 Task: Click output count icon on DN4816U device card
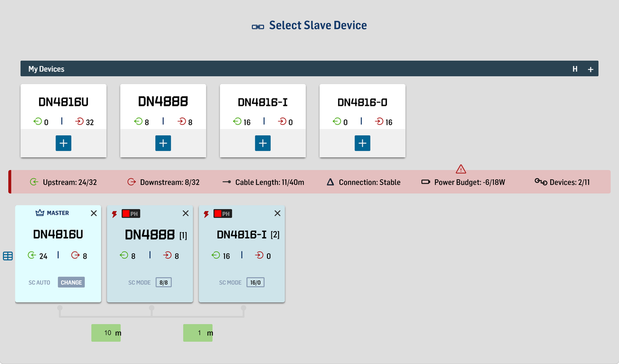[x=79, y=121]
